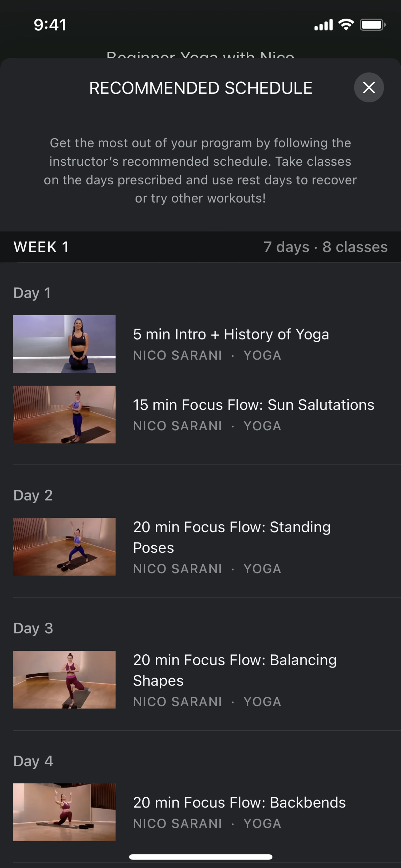Select "20 min Focus Flow: Standing Poses" title
This screenshot has width=401, height=868.
[231, 537]
